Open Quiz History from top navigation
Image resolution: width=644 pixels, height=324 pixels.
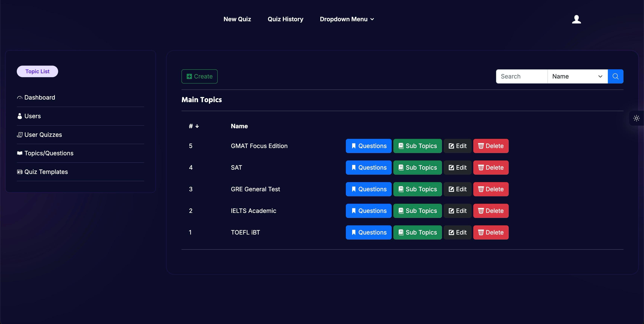click(285, 19)
